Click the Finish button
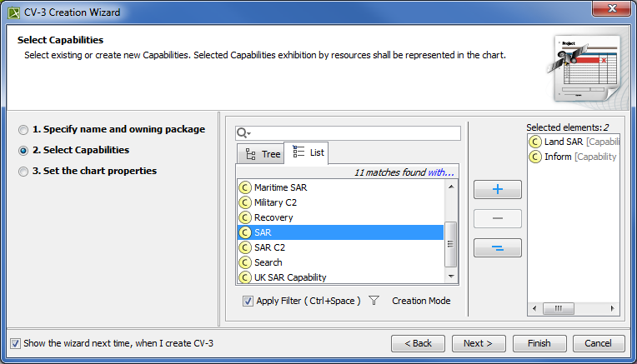Screen dimensions: 637x364 (539, 343)
